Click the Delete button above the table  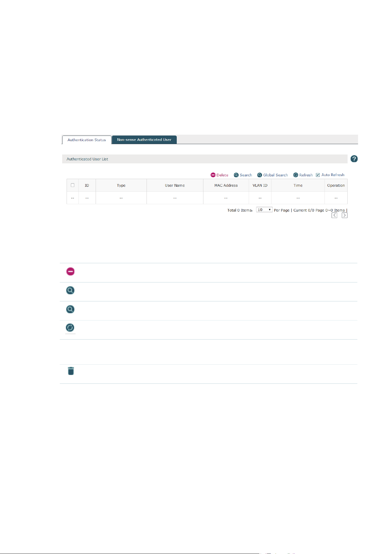tap(219, 175)
